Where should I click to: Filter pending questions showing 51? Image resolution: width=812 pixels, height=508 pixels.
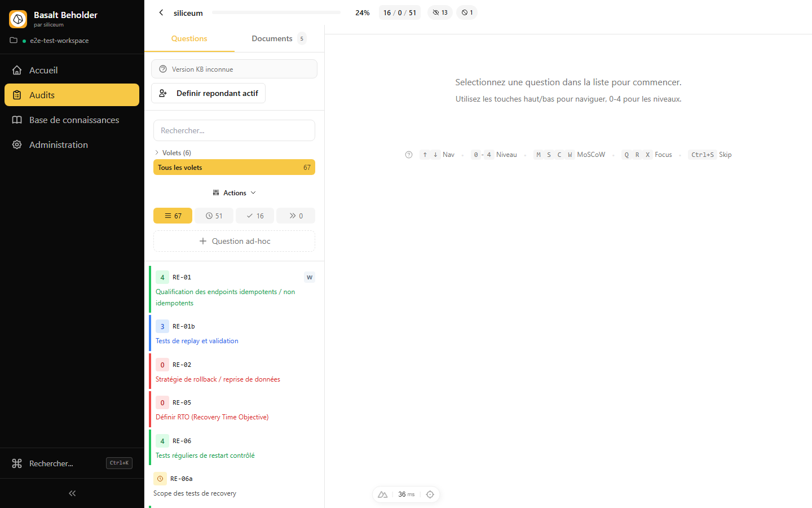point(214,216)
